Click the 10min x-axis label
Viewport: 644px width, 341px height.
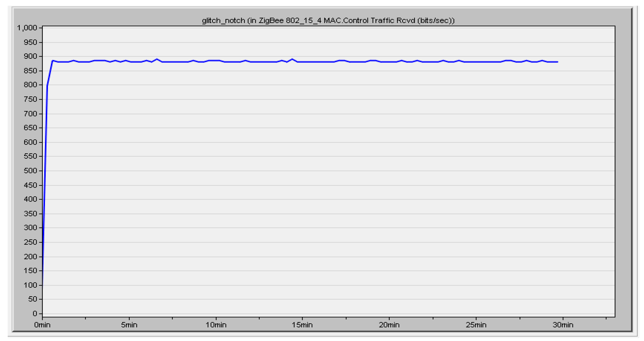[216, 325]
